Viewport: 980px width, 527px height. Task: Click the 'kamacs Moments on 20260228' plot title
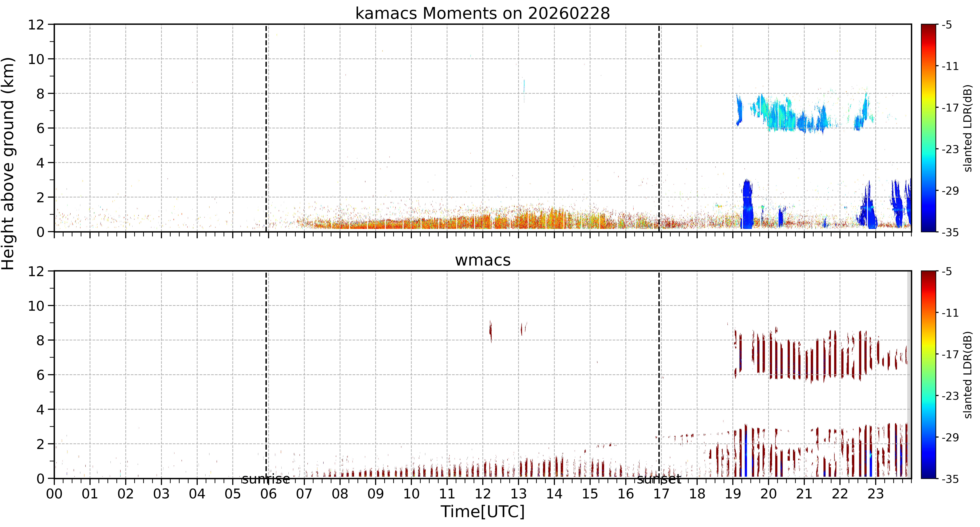pos(482,13)
